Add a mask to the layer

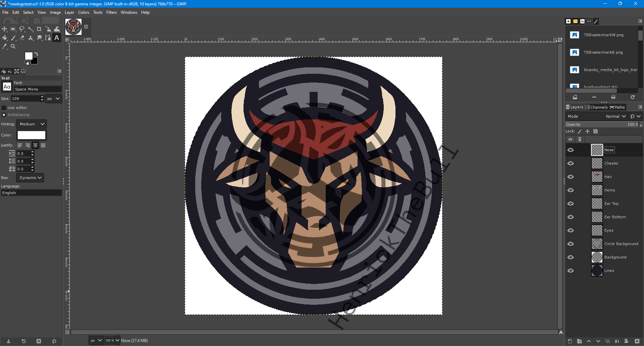(626, 341)
